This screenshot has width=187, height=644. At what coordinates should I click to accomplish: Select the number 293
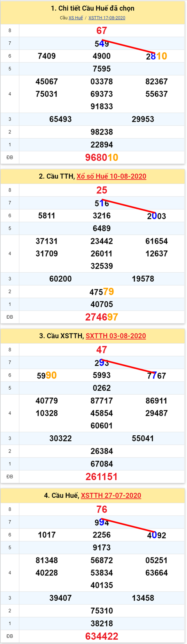point(102,363)
